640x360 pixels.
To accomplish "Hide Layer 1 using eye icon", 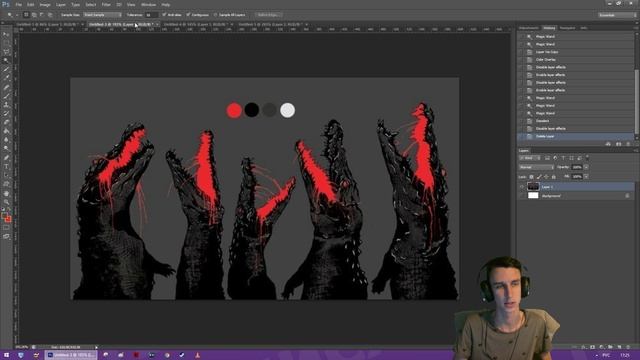I will click(522, 187).
